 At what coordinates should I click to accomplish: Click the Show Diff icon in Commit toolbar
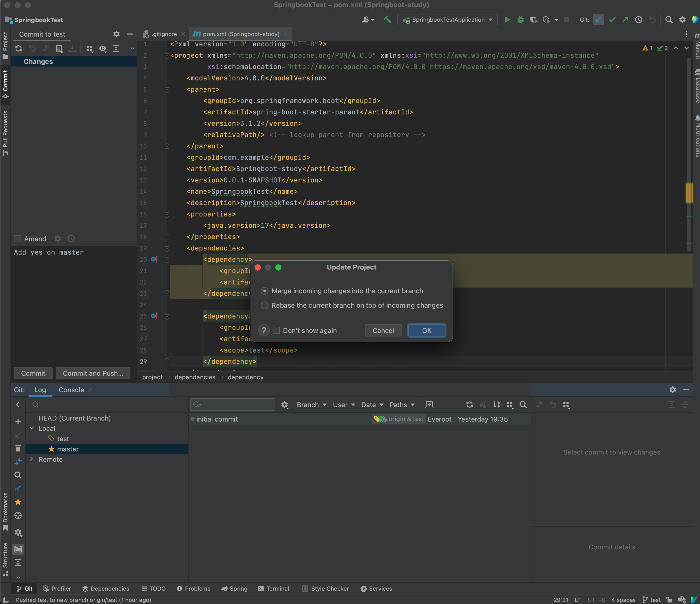45,49
